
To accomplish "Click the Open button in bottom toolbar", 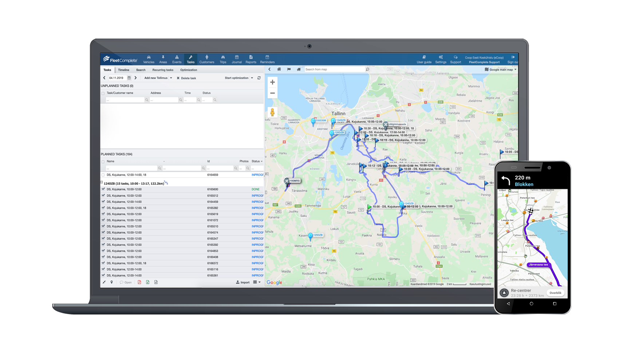I will pyautogui.click(x=126, y=282).
